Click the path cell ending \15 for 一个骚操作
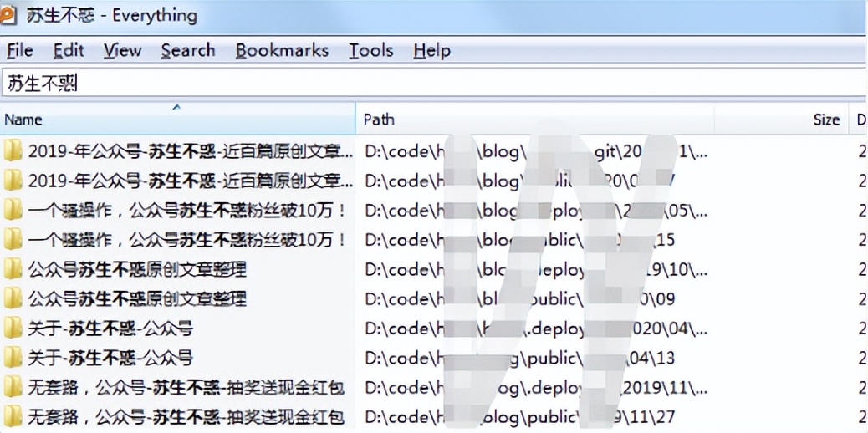 [x=520, y=240]
